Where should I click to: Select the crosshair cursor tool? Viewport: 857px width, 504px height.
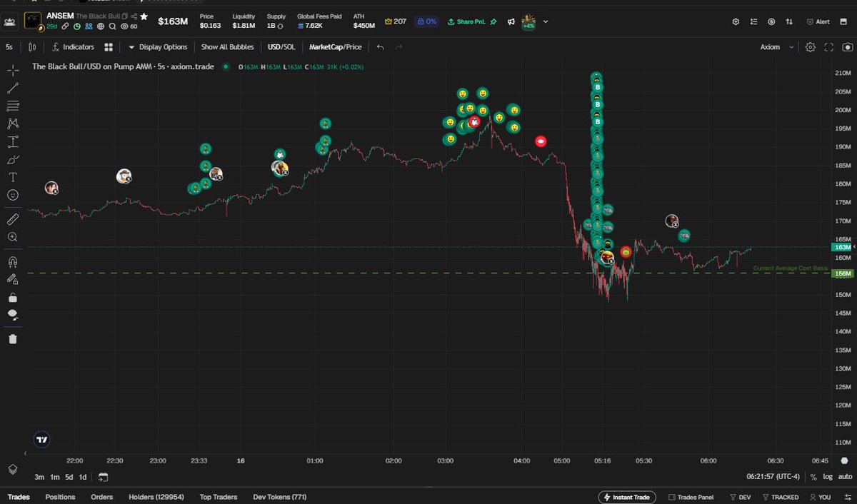coord(12,70)
